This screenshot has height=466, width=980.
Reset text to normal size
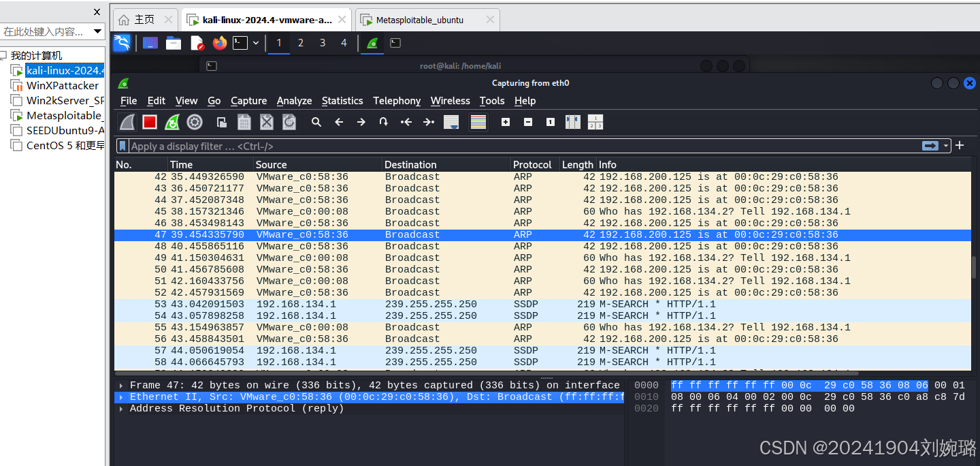pyautogui.click(x=551, y=122)
